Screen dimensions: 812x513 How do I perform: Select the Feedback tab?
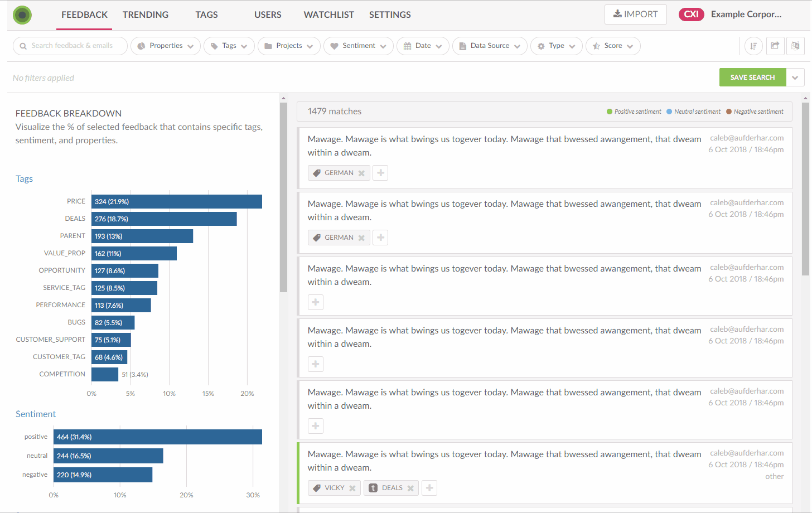click(x=84, y=15)
